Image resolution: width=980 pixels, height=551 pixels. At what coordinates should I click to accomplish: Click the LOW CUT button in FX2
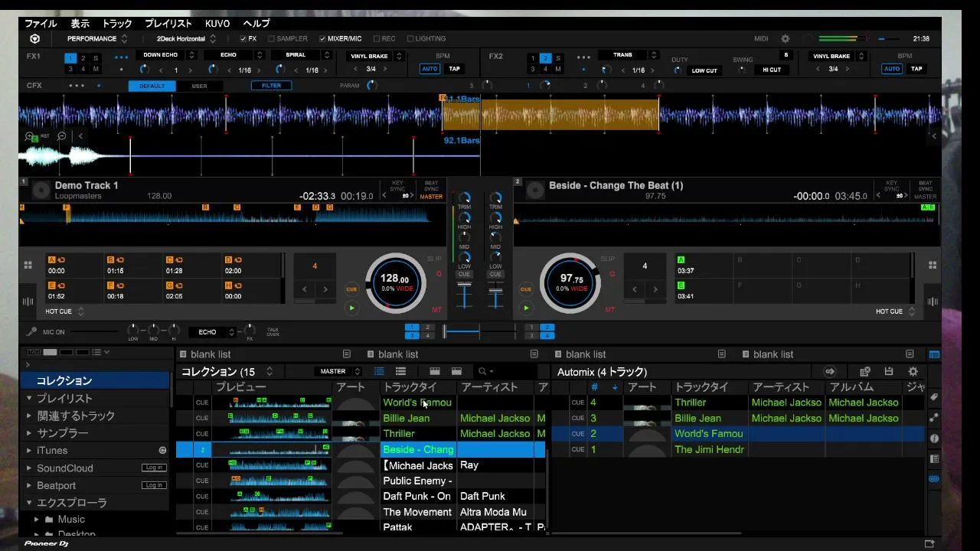click(704, 70)
